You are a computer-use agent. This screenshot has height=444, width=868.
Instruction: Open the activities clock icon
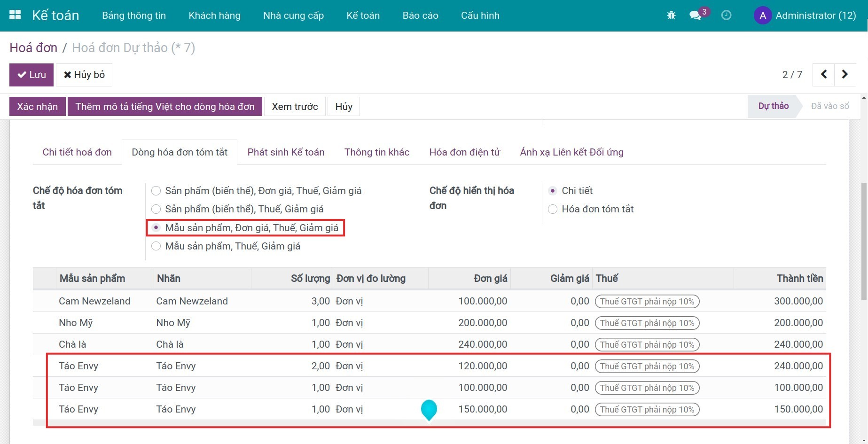pos(726,16)
